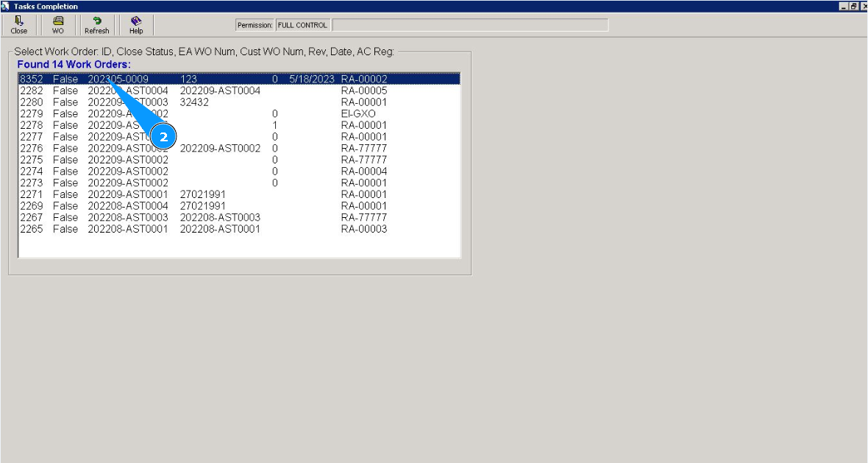Click the empty field beside FULL CONTROL
Viewport: 868px width, 463px height.
click(x=470, y=25)
